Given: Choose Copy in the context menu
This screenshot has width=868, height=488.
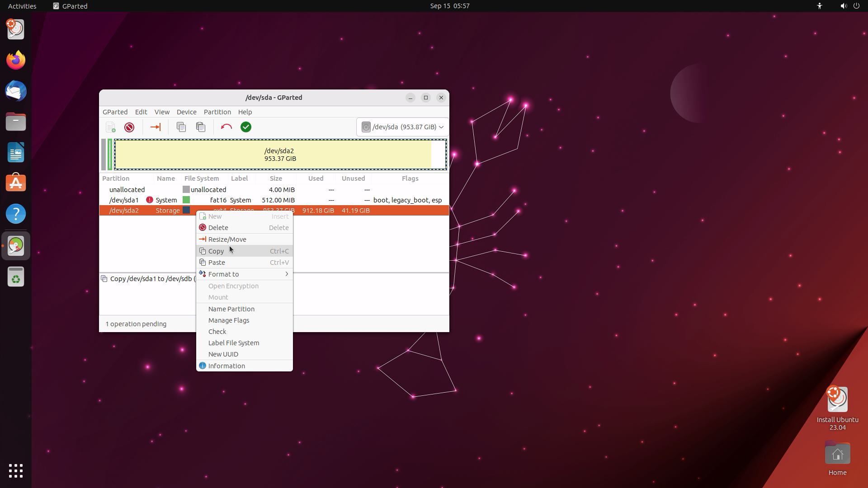Looking at the screenshot, I should pos(245,251).
